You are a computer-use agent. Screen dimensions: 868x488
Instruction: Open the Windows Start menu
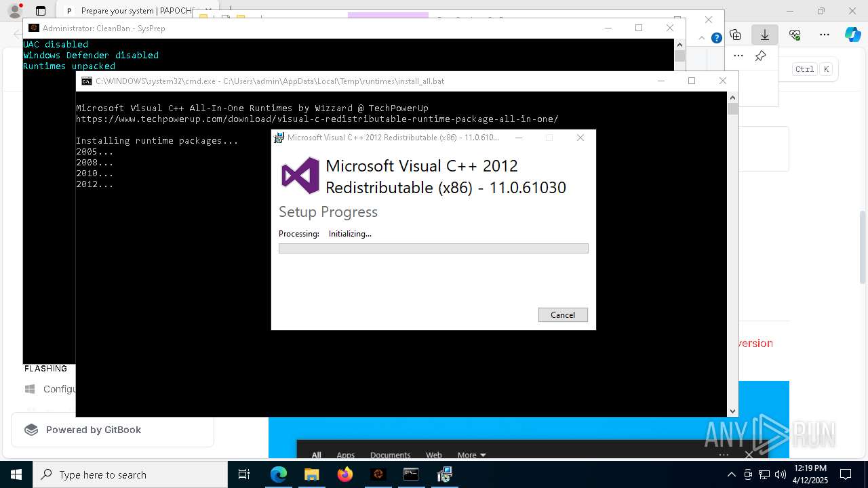point(16,474)
